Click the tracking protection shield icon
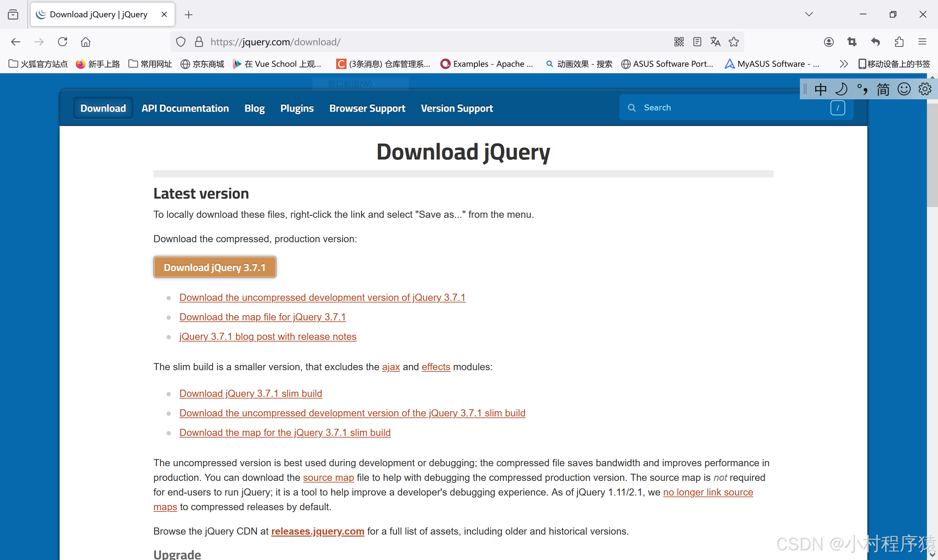 tap(181, 42)
